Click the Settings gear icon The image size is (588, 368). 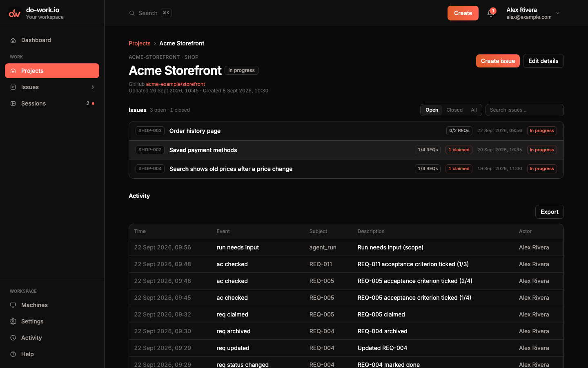click(13, 321)
